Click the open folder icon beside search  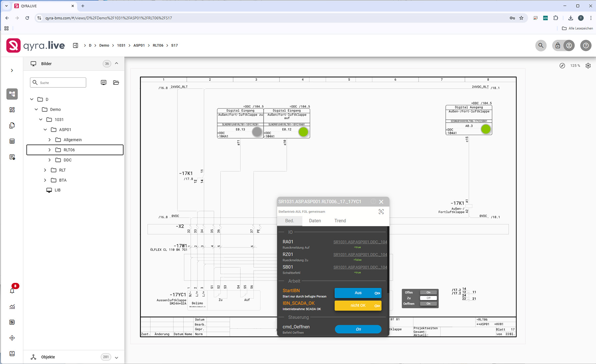116,82
